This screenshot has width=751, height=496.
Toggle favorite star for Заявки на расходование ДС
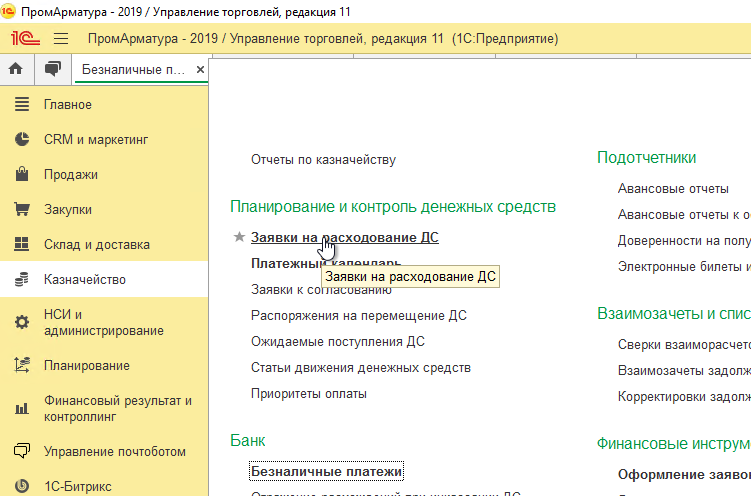click(239, 237)
